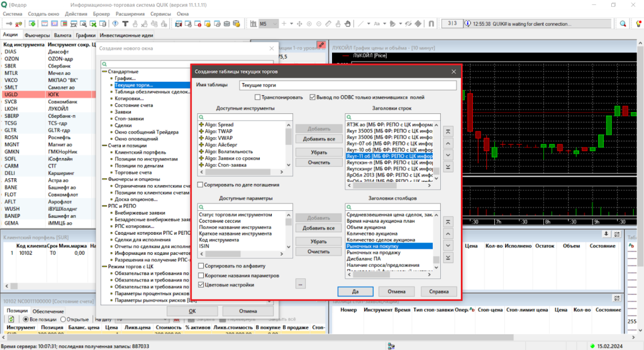Click the Да button to confirm
The image size is (644, 350).
pos(355,291)
